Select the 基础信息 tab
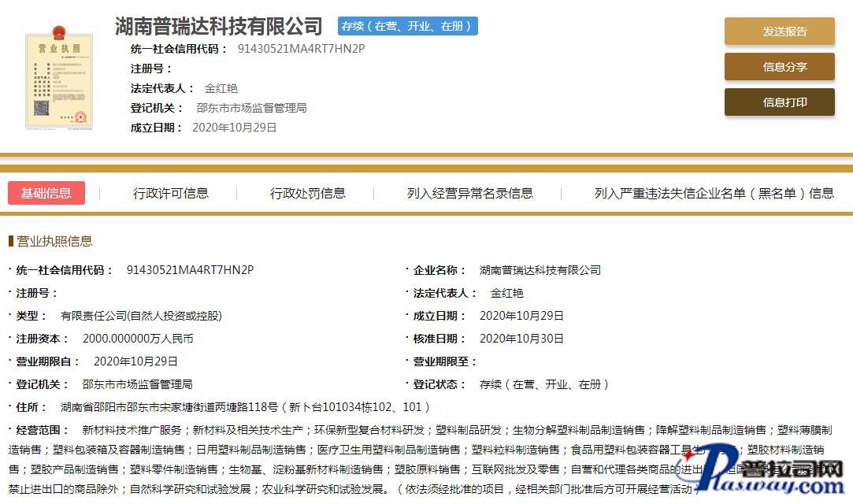853x504 pixels. 46,193
